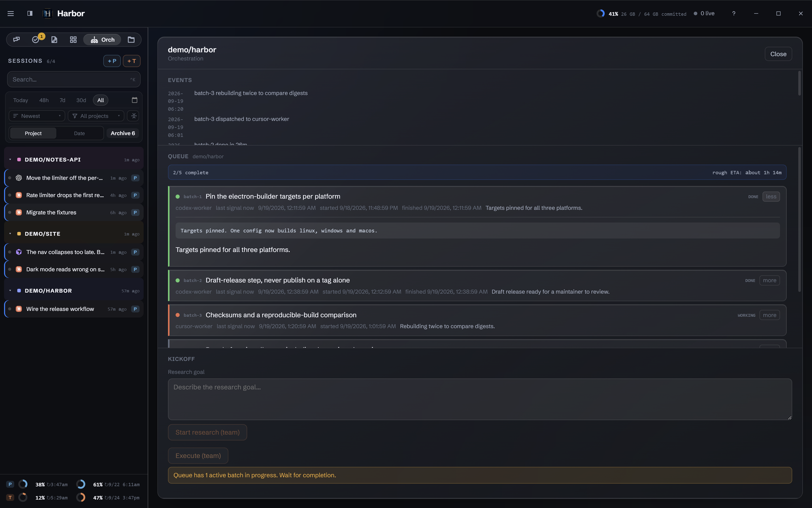812x508 pixels.
Task: Open the tasks checkmark icon with badge
Action: (x=36, y=40)
